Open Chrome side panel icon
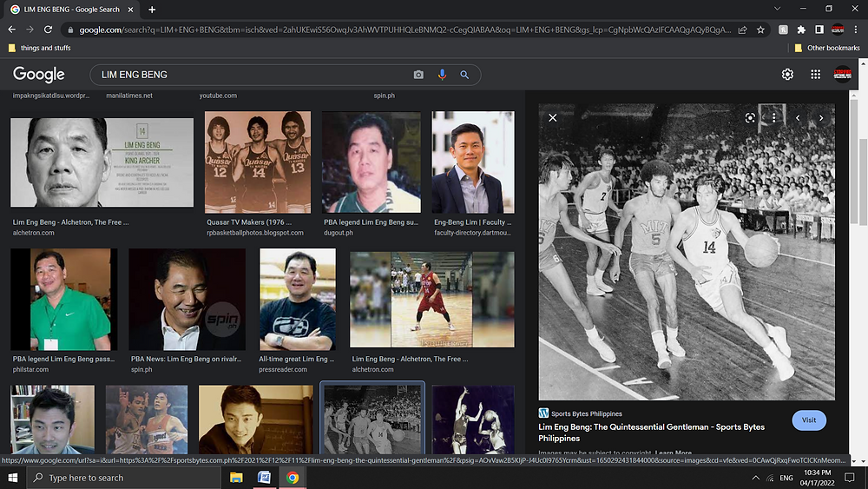 click(x=819, y=30)
